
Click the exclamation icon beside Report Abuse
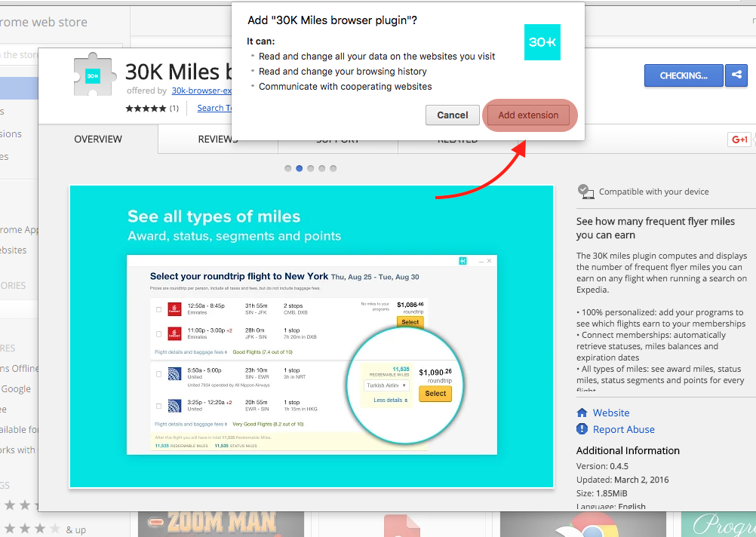582,429
